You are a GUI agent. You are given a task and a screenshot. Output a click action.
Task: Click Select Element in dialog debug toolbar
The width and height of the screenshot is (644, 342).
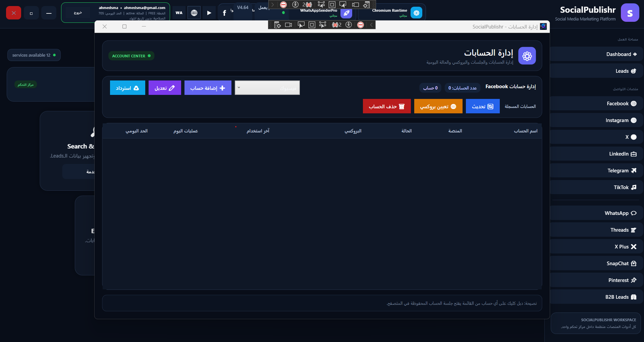pyautogui.click(x=301, y=25)
